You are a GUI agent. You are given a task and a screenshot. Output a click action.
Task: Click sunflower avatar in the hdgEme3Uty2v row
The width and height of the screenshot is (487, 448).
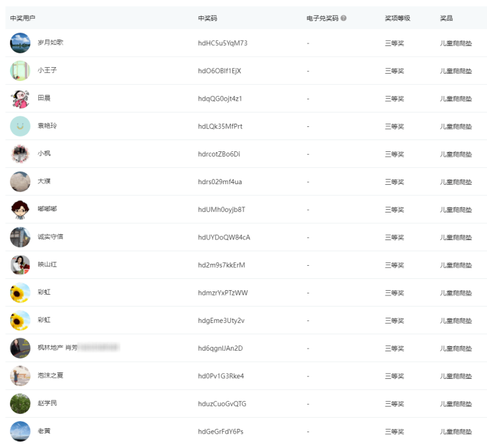click(20, 320)
